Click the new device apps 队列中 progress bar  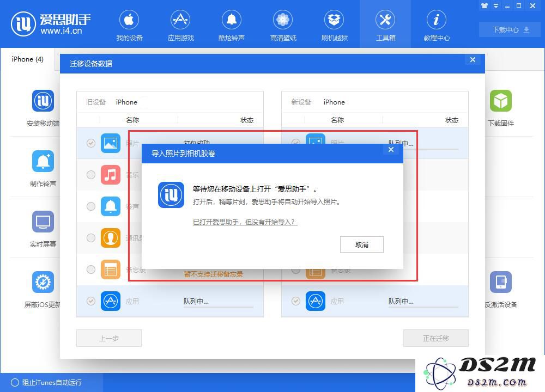click(x=423, y=307)
